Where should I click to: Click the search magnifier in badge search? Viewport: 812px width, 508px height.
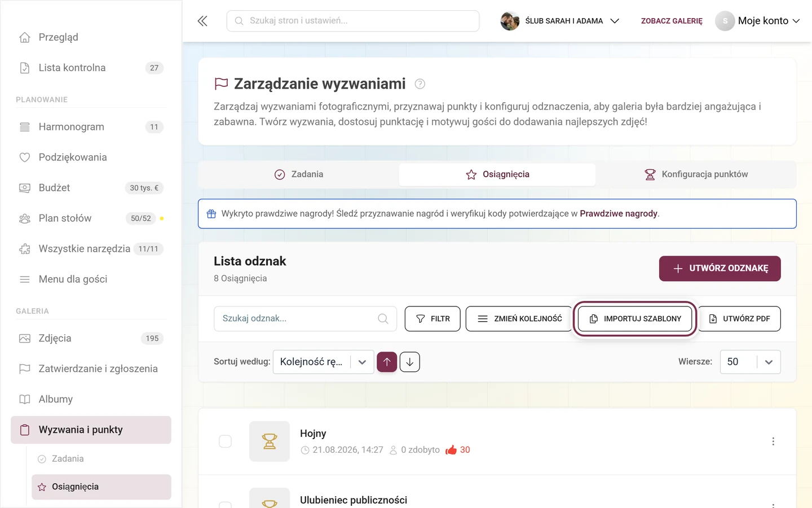pyautogui.click(x=383, y=319)
